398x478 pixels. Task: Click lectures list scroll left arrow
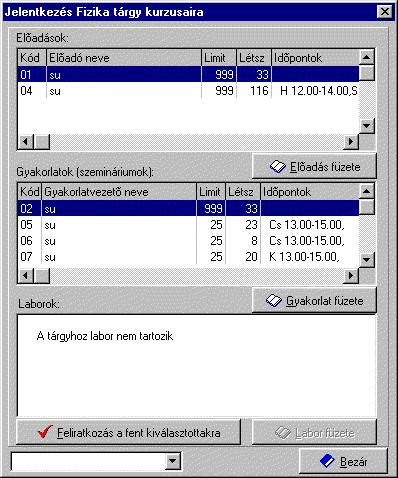(x=26, y=142)
